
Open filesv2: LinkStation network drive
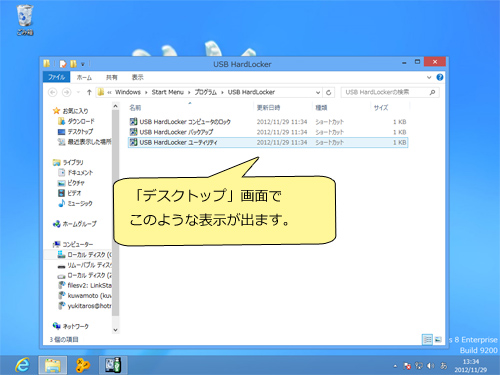click(x=85, y=285)
